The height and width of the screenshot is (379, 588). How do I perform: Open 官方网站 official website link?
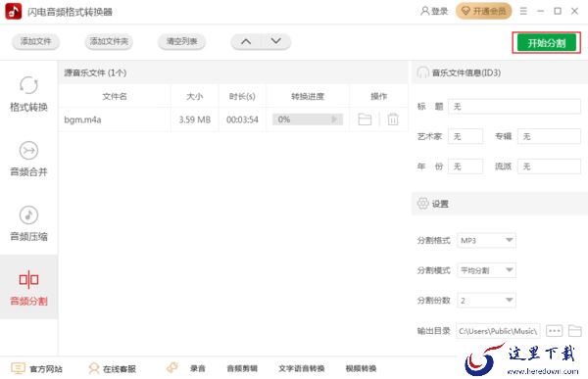coord(46,369)
